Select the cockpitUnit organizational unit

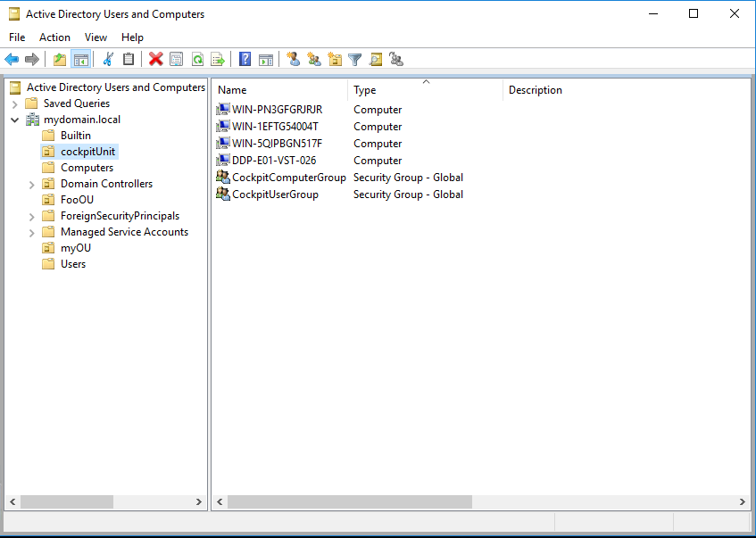87,152
